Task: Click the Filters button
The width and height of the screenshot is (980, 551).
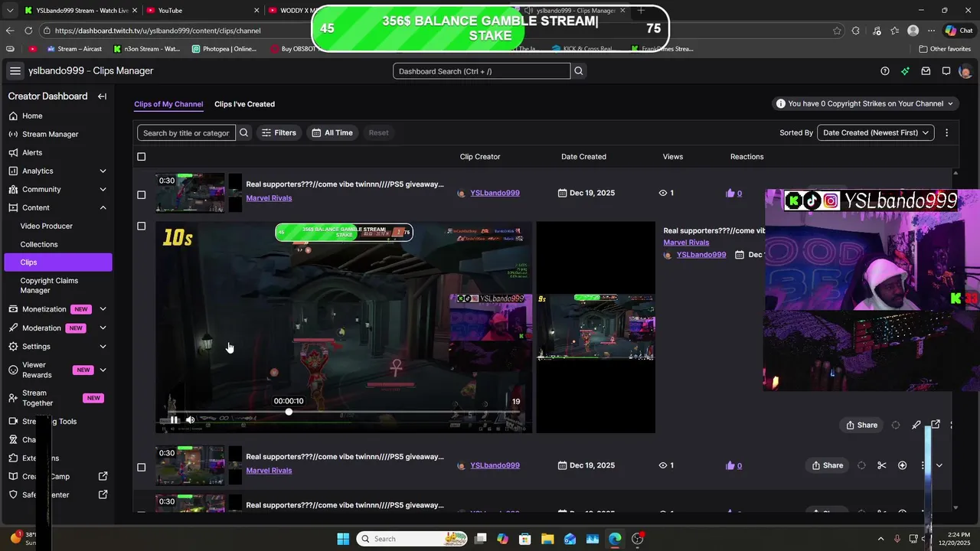Action: click(x=279, y=132)
